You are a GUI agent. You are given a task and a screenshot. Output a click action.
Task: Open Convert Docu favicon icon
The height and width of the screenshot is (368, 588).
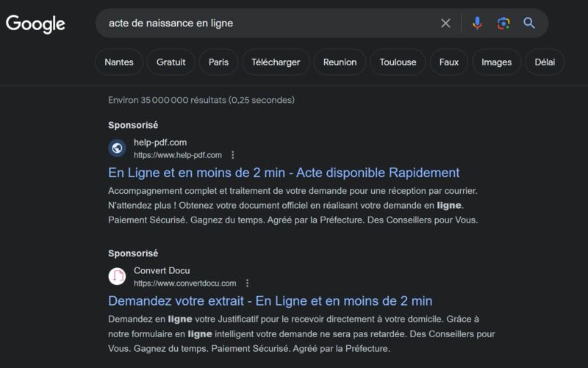[117, 277]
